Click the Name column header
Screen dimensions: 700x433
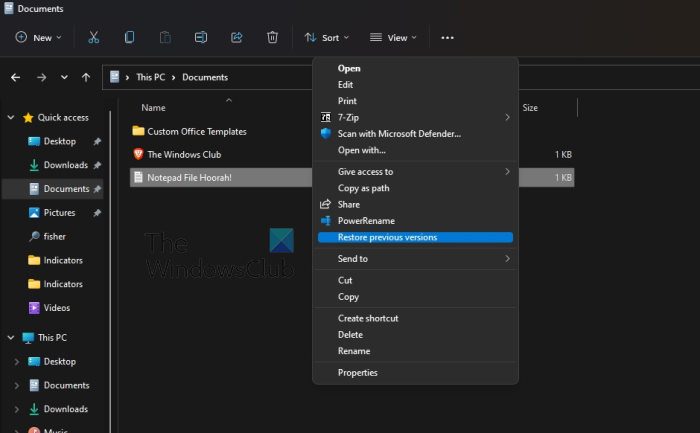point(153,107)
